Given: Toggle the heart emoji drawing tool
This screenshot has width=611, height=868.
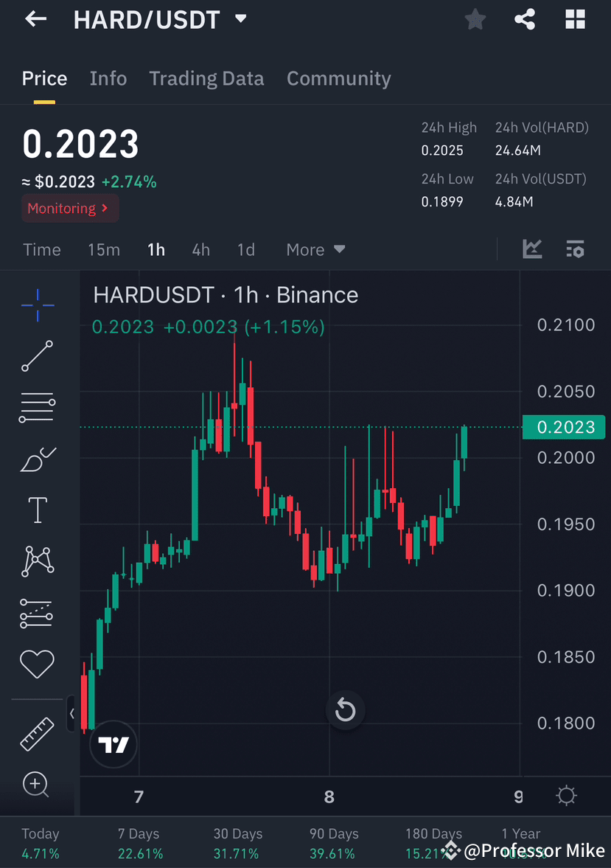Looking at the screenshot, I should 37,664.
